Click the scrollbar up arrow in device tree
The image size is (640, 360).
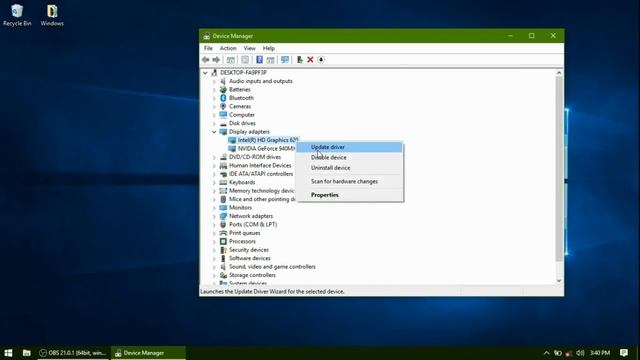[559, 73]
